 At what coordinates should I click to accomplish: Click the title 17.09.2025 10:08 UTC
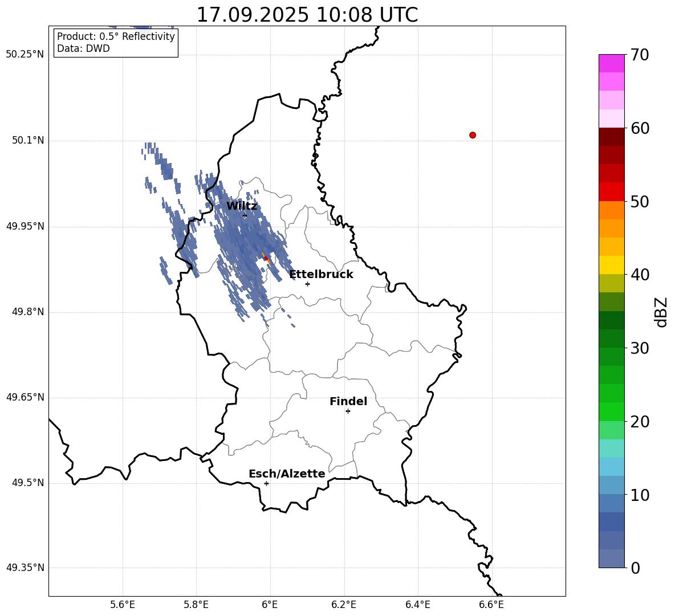tap(307, 15)
